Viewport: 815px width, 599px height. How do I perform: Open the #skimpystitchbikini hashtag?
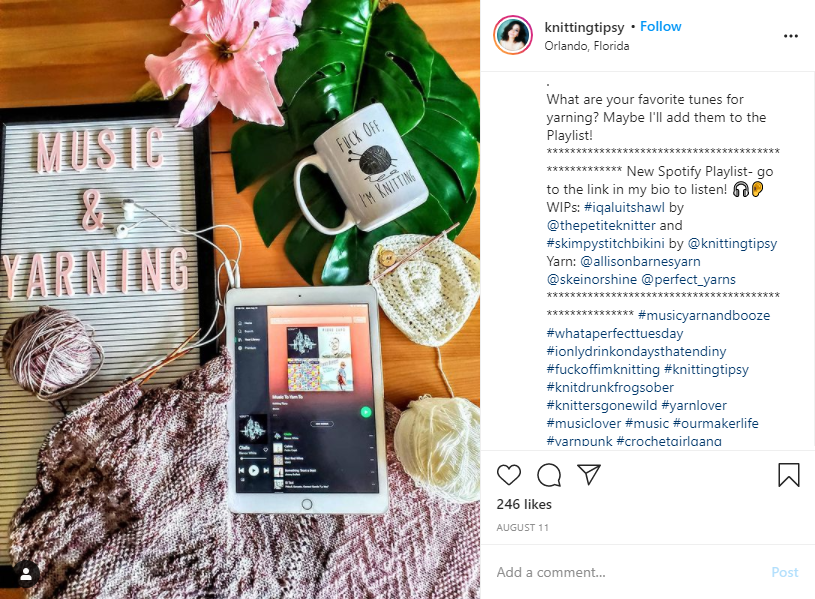[606, 243]
